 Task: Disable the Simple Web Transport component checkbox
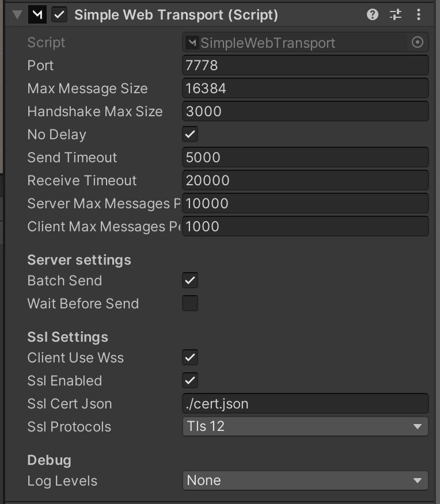(x=59, y=15)
